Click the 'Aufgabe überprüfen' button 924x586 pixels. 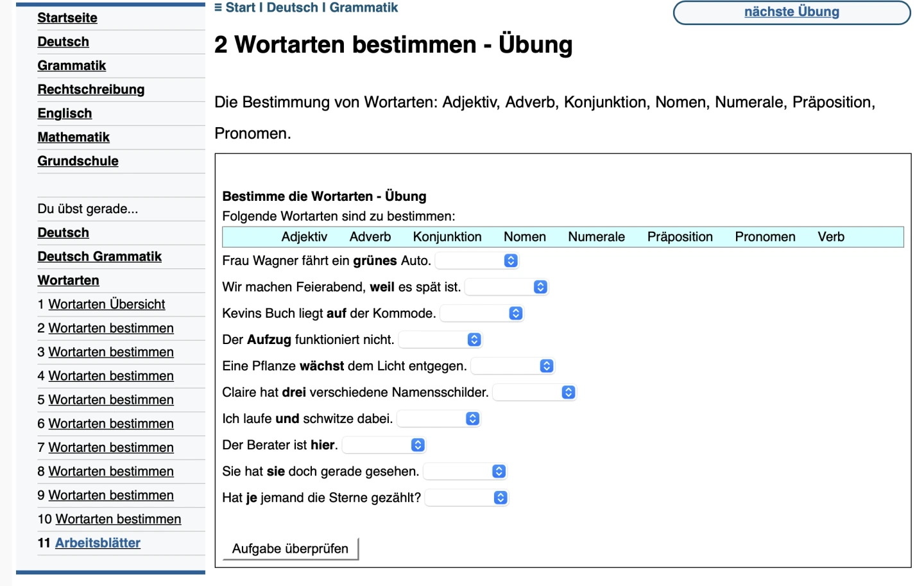(290, 549)
